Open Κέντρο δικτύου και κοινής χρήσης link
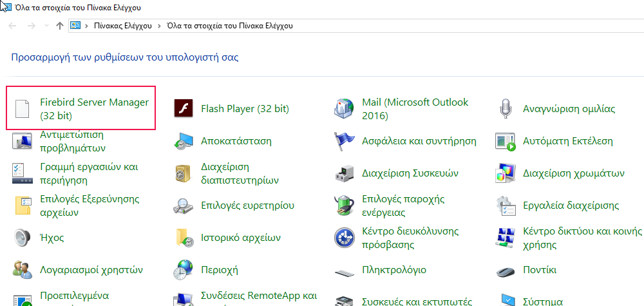This screenshot has height=306, width=644. point(582,238)
